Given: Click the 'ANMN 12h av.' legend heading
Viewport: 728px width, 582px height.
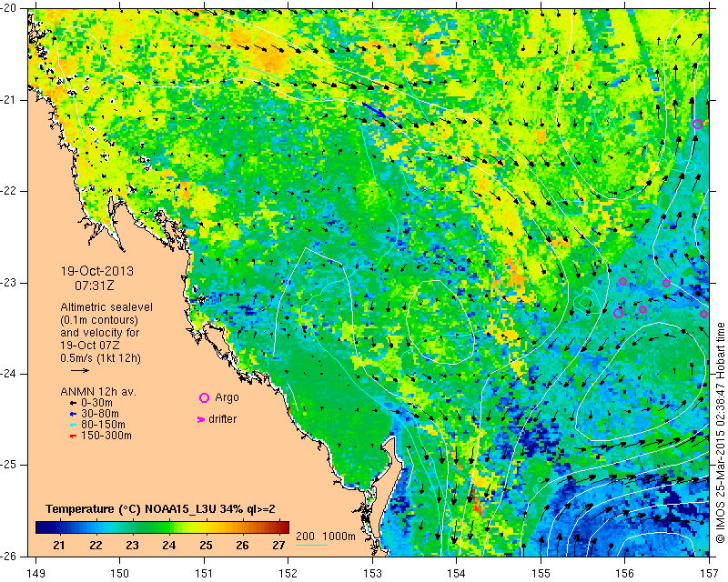Looking at the screenshot, I should click(98, 392).
